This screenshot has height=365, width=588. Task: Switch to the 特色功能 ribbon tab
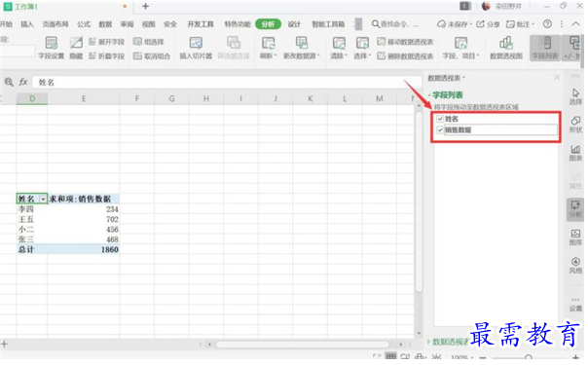click(237, 24)
